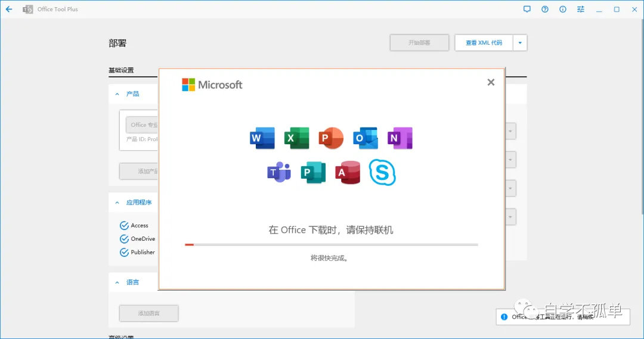Image resolution: width=644 pixels, height=339 pixels.
Task: Open the feedback chat icon in title bar
Action: coord(527,9)
